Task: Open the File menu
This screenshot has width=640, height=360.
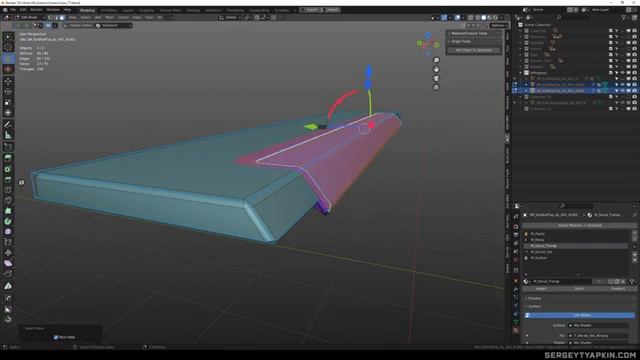Action: point(13,9)
